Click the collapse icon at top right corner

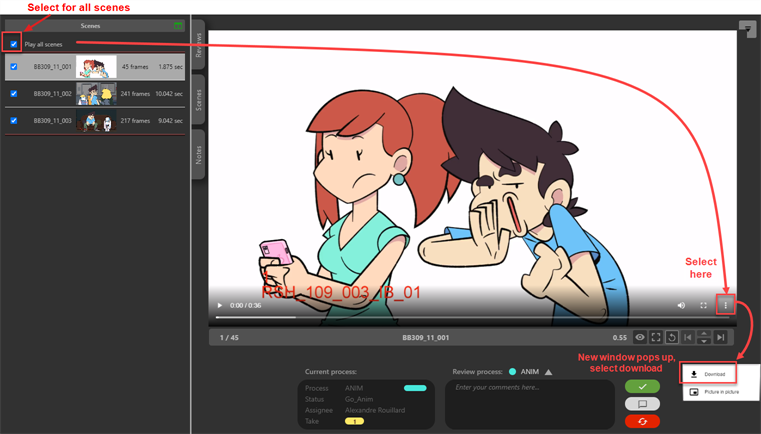click(747, 28)
